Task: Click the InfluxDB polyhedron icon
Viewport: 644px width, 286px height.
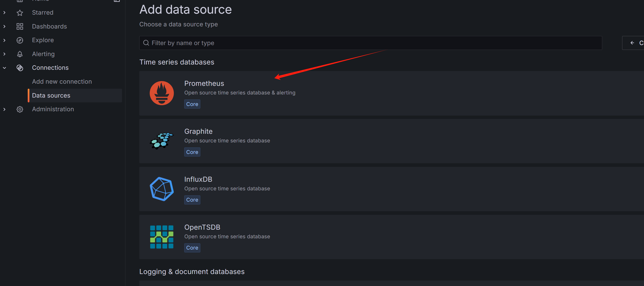Action: (161, 189)
